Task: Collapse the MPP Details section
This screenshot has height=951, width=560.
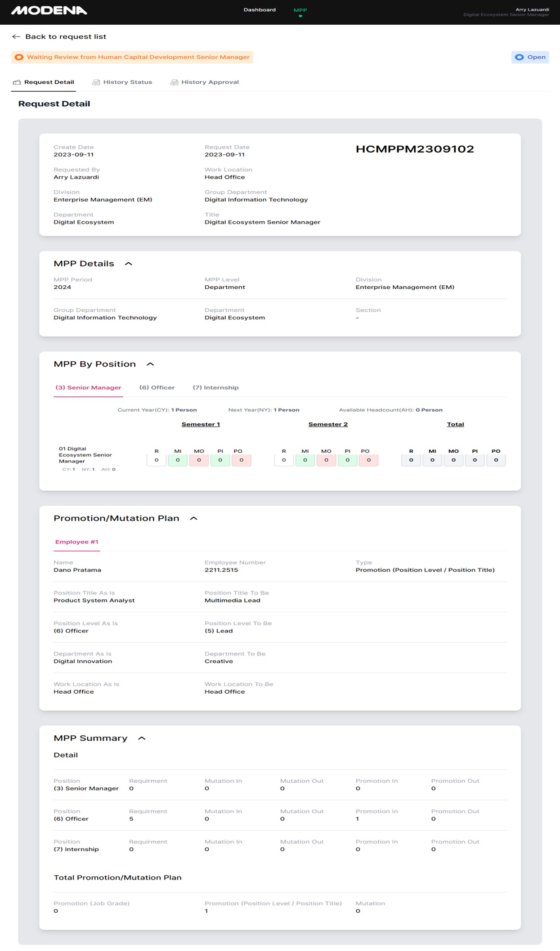Action: 129,264
